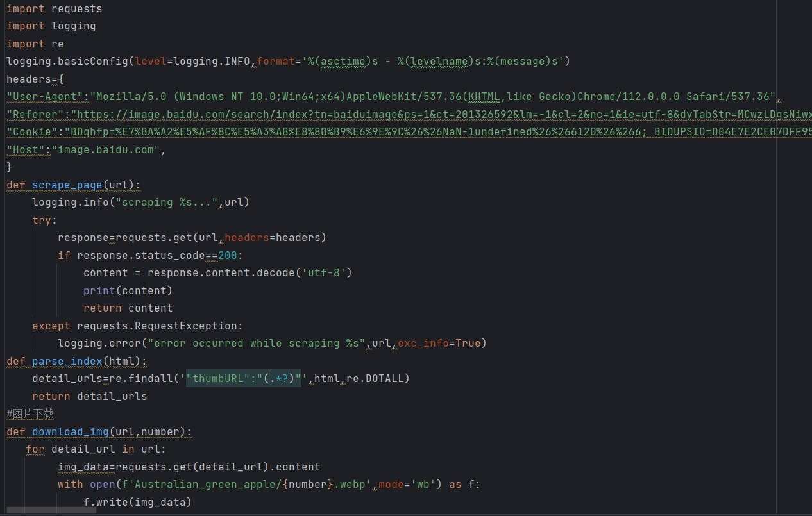
Task: Click the 'import requests' line
Action: click(55, 9)
